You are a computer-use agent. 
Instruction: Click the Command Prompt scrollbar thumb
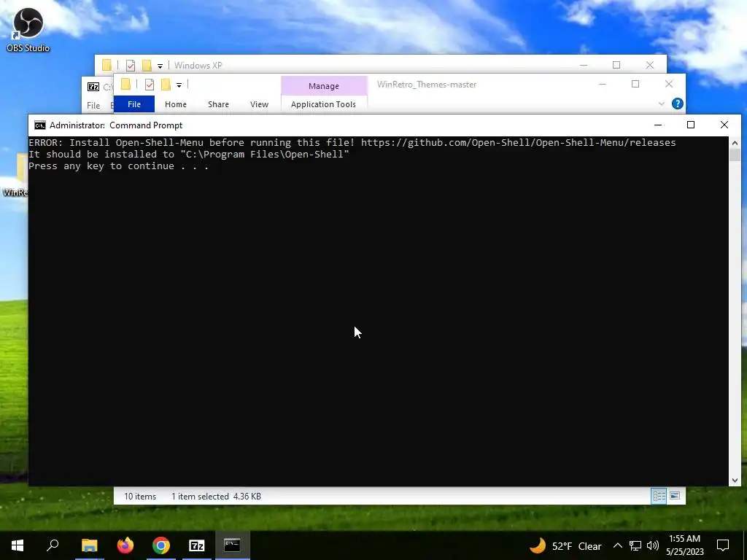pos(735,155)
